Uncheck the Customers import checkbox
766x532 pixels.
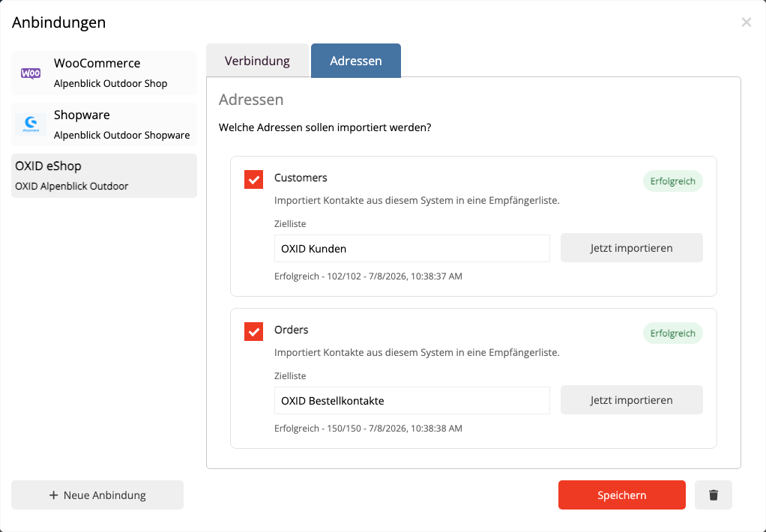click(253, 179)
